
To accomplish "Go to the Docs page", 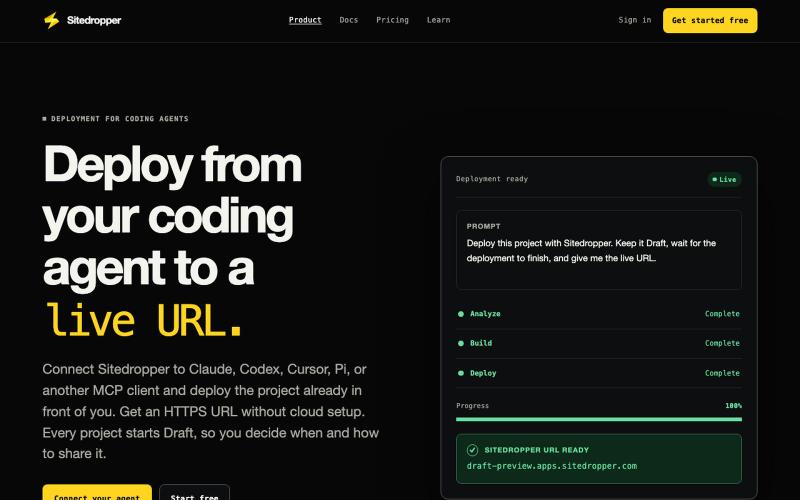I will click(x=348, y=20).
